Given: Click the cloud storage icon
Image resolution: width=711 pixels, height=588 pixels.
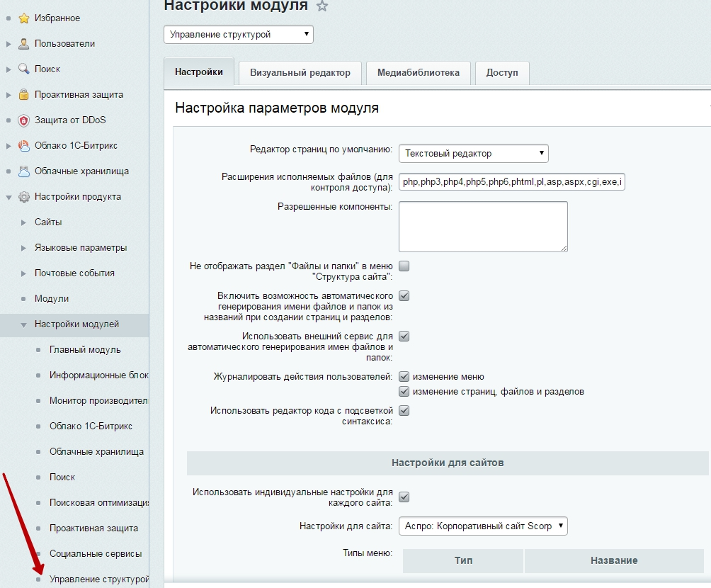Looking at the screenshot, I should [23, 171].
